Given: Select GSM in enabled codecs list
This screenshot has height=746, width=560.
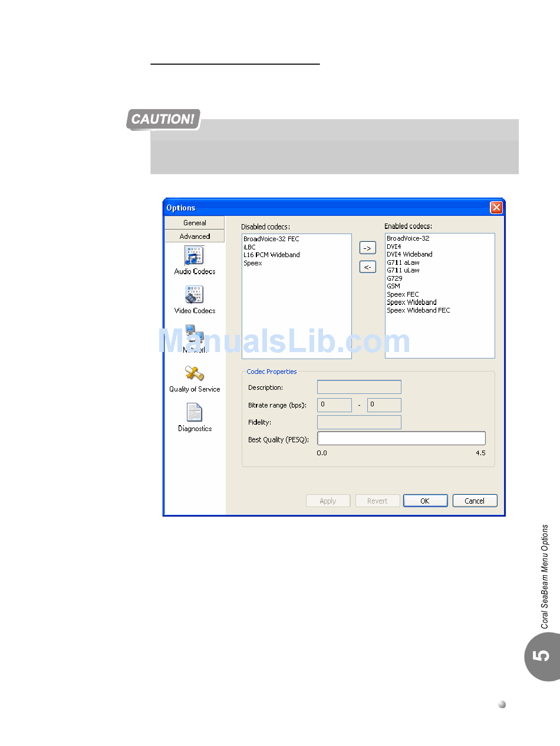Looking at the screenshot, I should click(393, 286).
